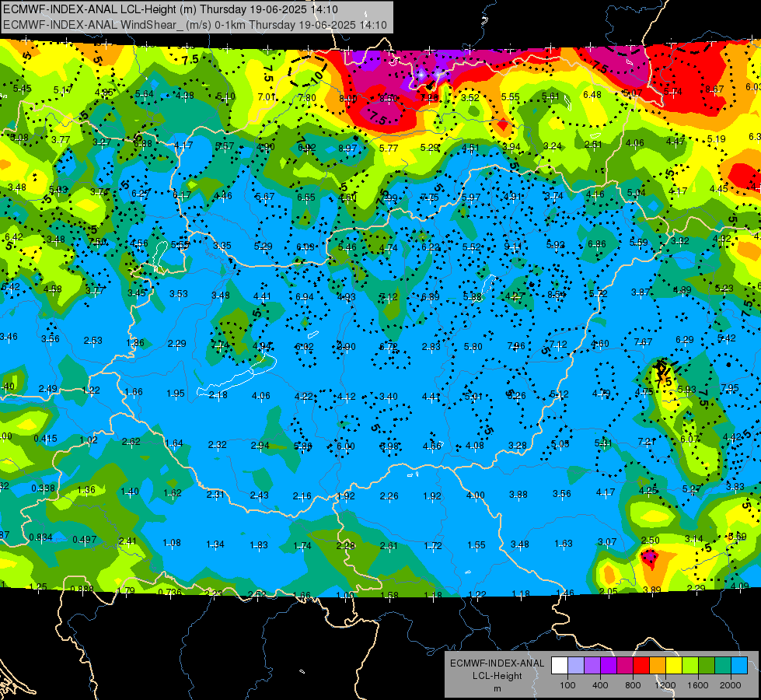Click wind shear value '7.95'
Image resolution: width=761 pixels, height=700 pixels.
730,387
